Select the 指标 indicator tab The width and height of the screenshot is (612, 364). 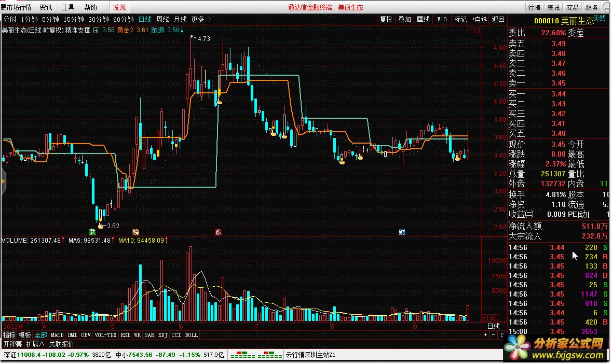9,335
